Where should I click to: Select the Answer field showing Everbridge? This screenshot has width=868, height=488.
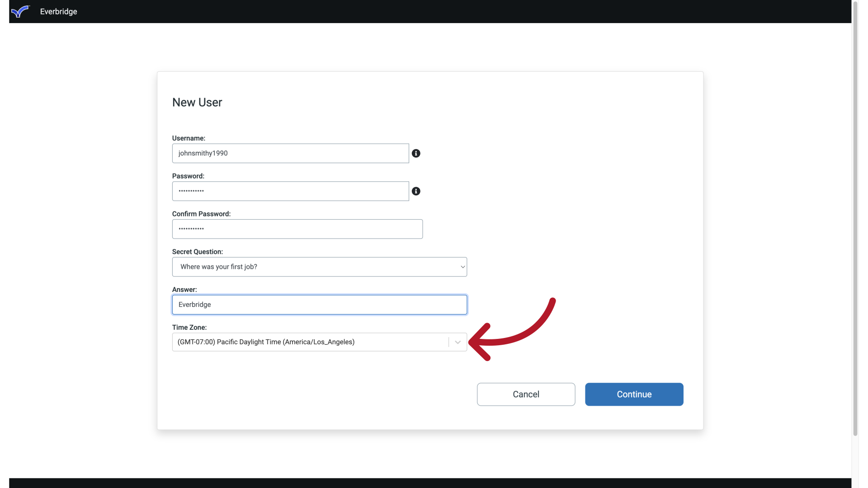(319, 304)
